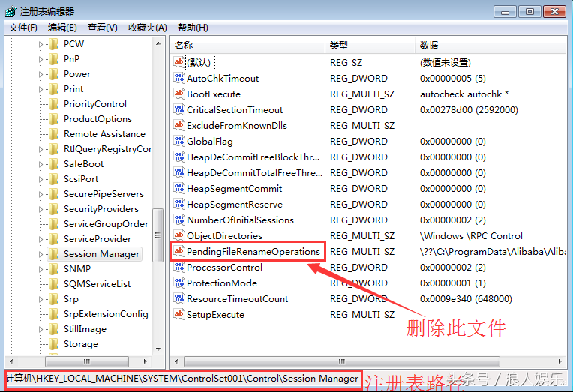573x392 pixels.
Task: Click the NumberOfInitialSessions value icon
Action: tap(178, 219)
